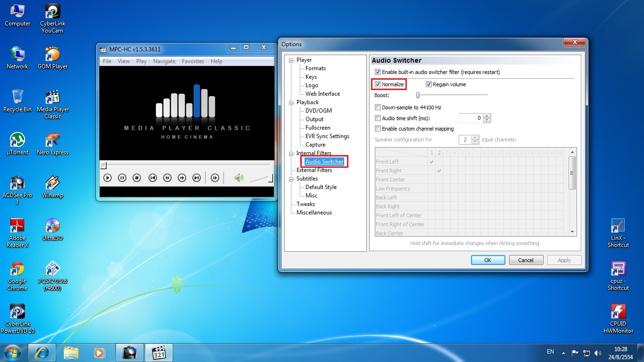Image resolution: width=644 pixels, height=362 pixels.
Task: Open the Windows Start menu
Action: 12,353
